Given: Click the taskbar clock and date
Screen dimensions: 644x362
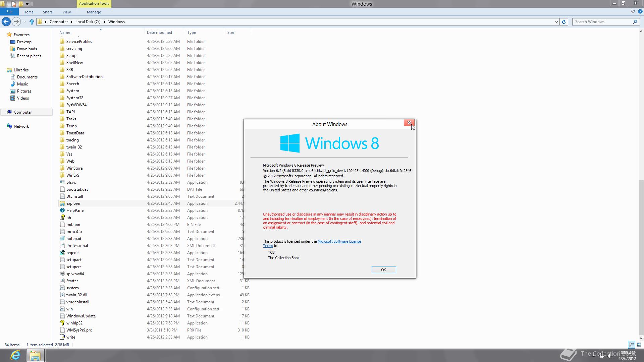Looking at the screenshot, I should tap(627, 356).
